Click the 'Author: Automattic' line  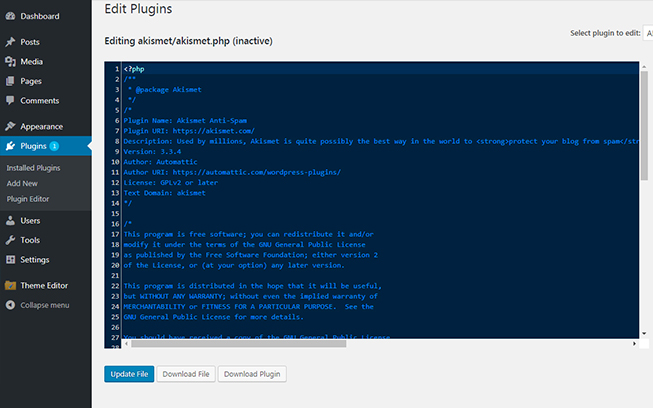(x=160, y=162)
